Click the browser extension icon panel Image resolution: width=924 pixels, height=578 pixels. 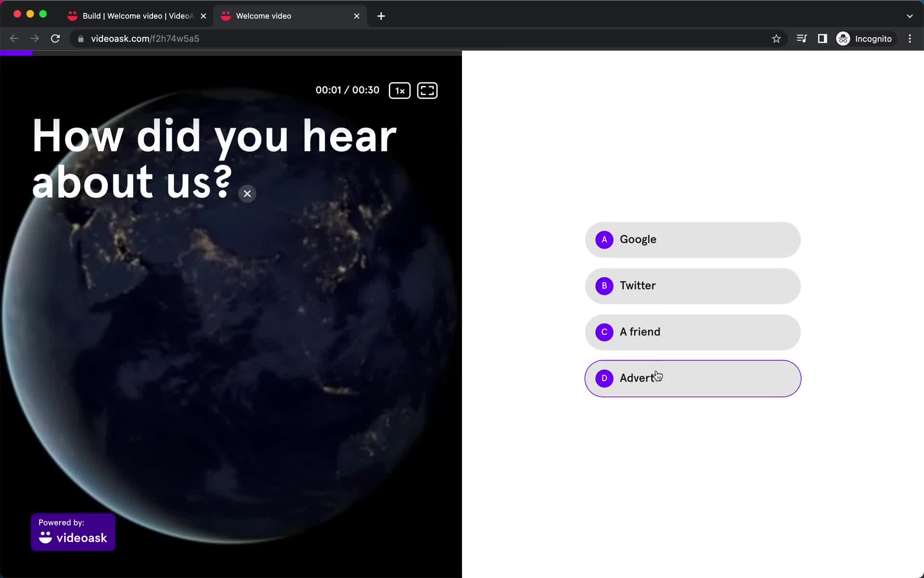(x=821, y=39)
